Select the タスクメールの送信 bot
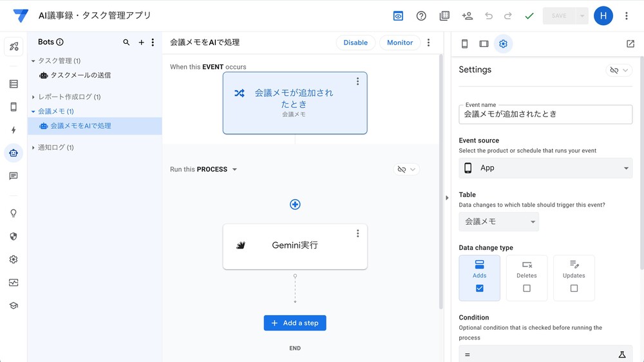The width and height of the screenshot is (644, 362). click(x=80, y=75)
